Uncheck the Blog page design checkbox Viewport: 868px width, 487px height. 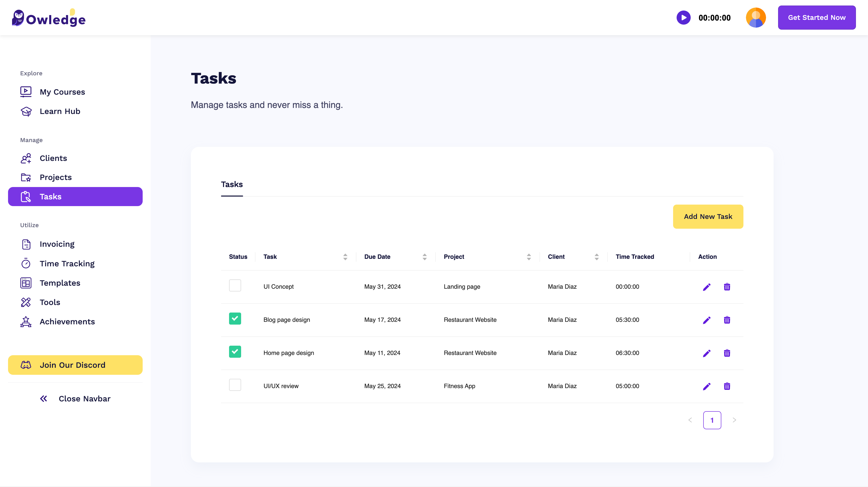pos(235,319)
